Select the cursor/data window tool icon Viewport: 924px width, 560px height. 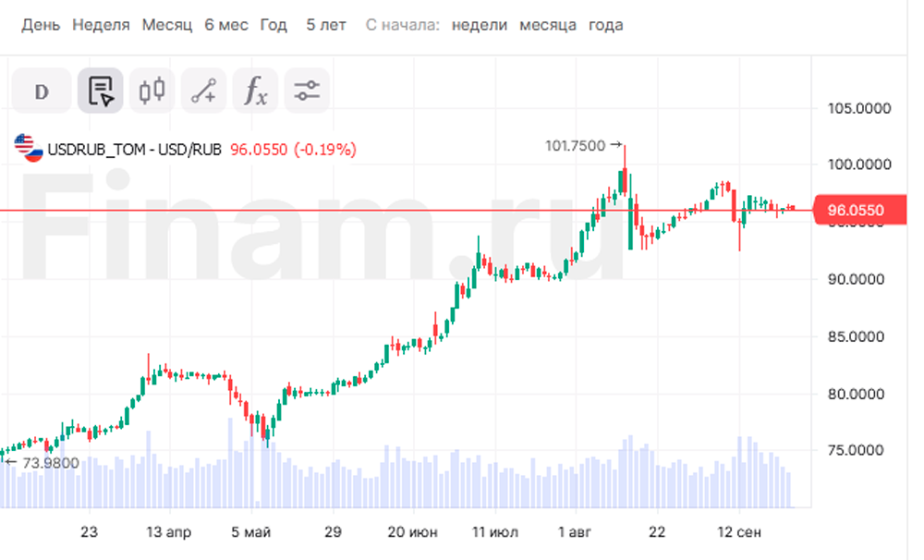(x=100, y=91)
